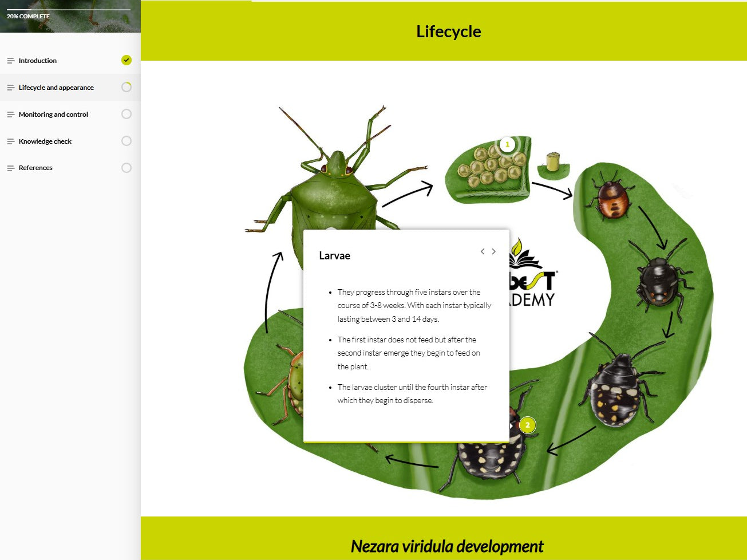Click the empty status circle for References

[x=127, y=168]
